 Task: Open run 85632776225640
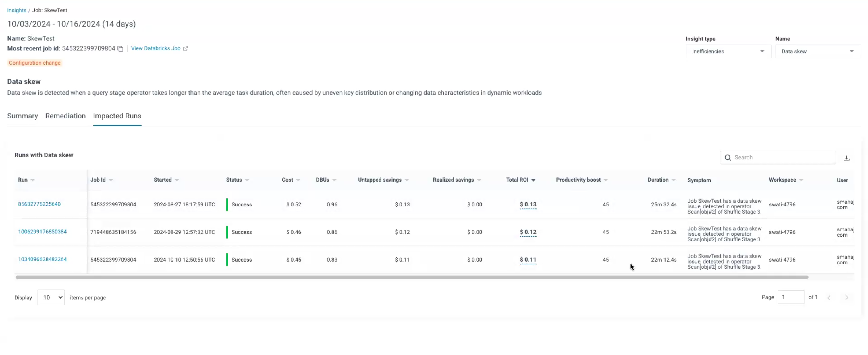click(x=39, y=204)
